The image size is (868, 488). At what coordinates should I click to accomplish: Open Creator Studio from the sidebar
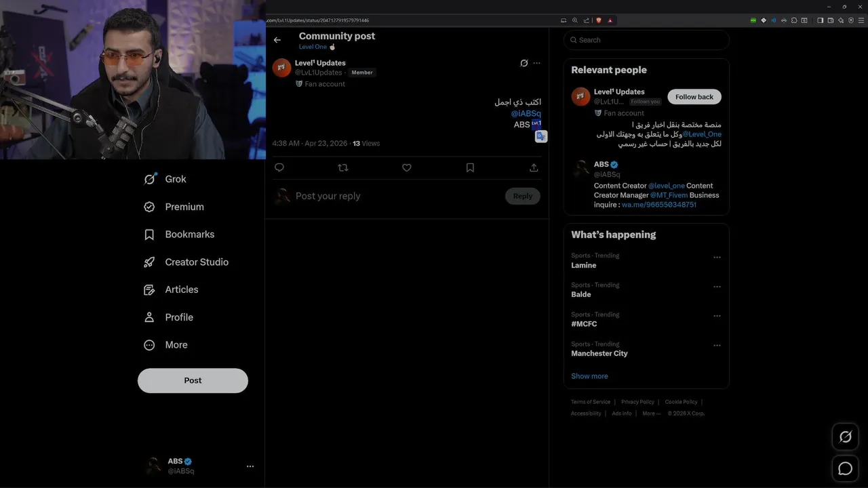pos(186,262)
